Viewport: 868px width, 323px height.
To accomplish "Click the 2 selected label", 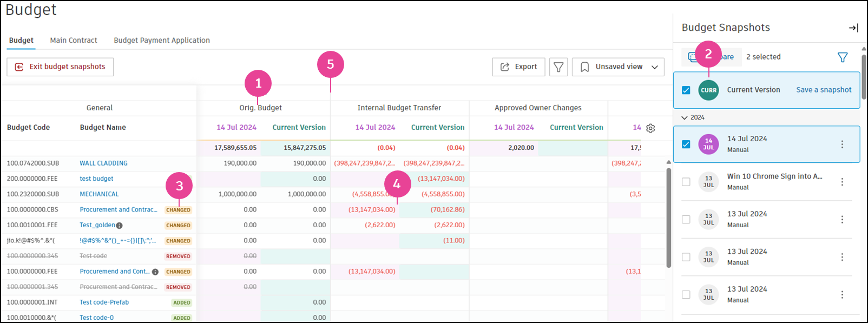I will [763, 57].
